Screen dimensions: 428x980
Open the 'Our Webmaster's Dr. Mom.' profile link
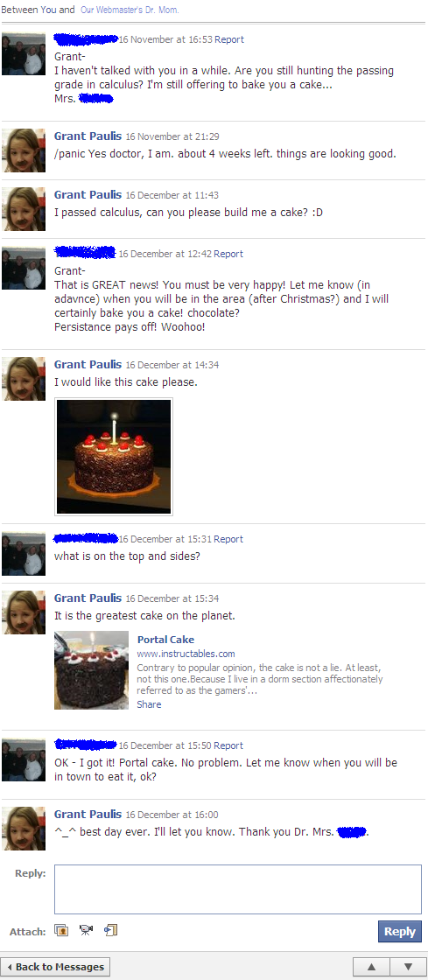point(130,10)
